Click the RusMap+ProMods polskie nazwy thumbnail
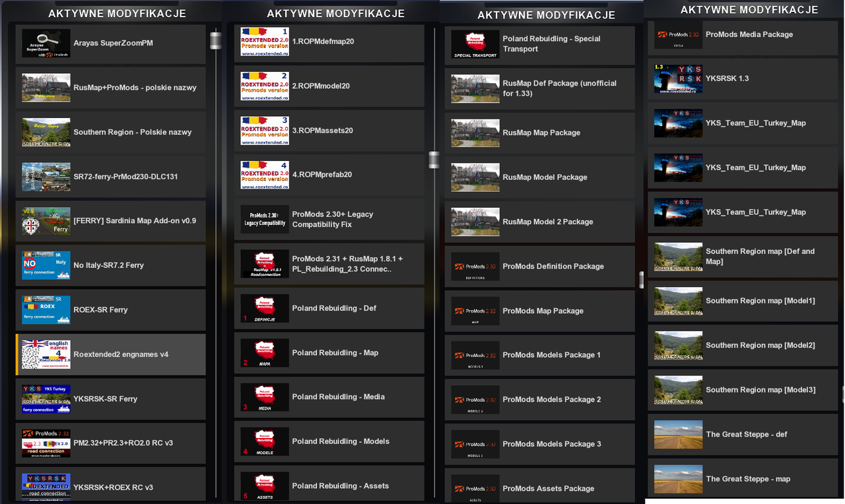This screenshot has width=845, height=504. 46,88
